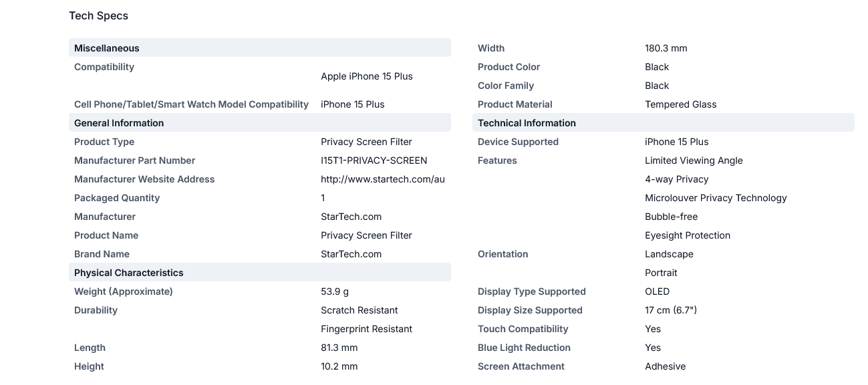Click the Brand Name StarTech.com value

[x=351, y=254]
